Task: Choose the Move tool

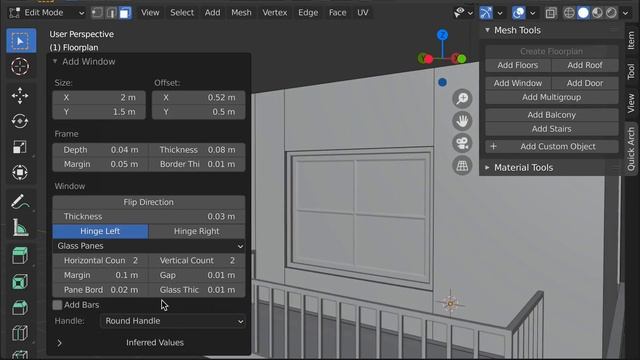Action: click(x=20, y=96)
